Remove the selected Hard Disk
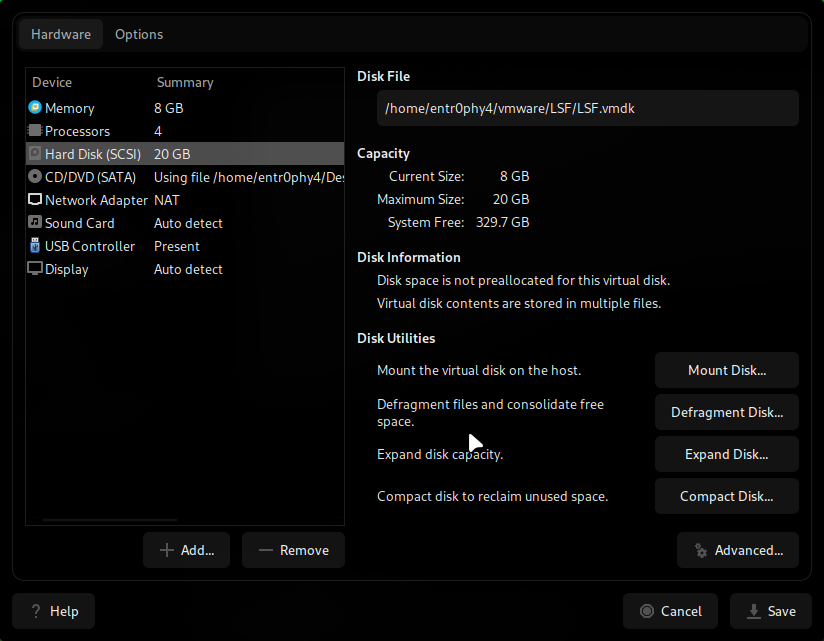 point(293,550)
